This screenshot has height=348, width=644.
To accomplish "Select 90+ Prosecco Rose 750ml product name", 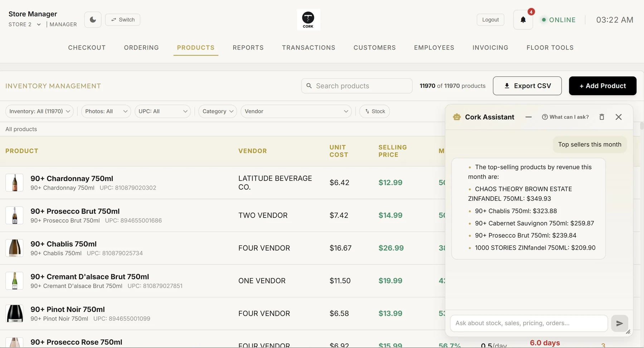I will (76, 342).
